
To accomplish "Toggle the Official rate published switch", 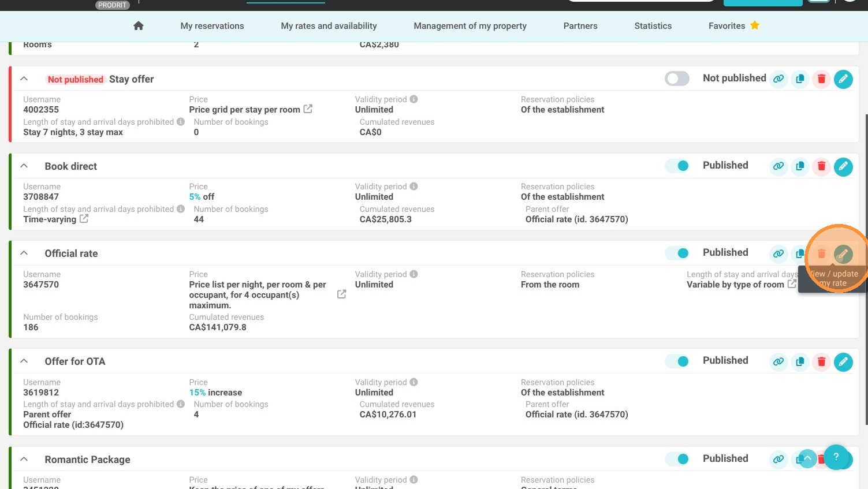I will [x=677, y=253].
